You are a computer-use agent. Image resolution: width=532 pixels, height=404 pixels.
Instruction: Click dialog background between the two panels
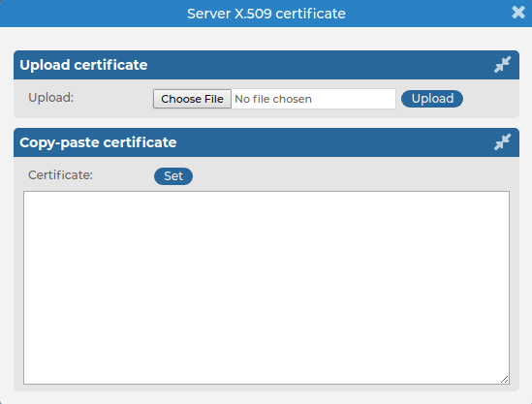coord(266,123)
